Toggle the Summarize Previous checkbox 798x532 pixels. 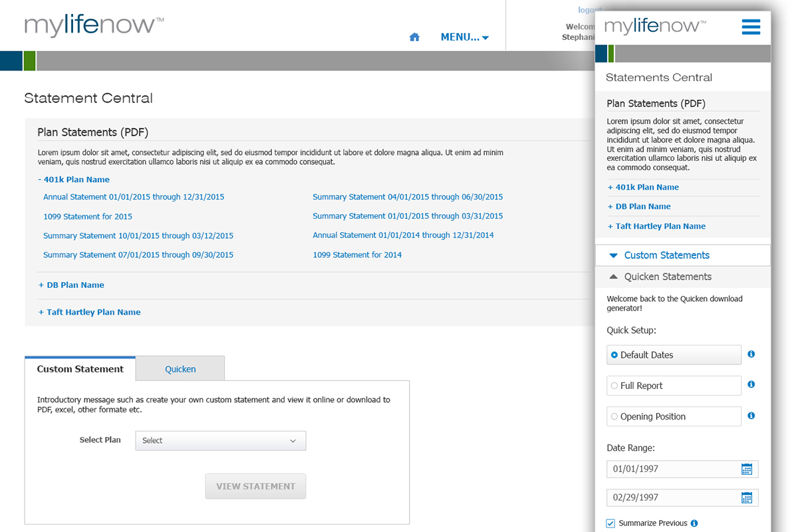(610, 523)
